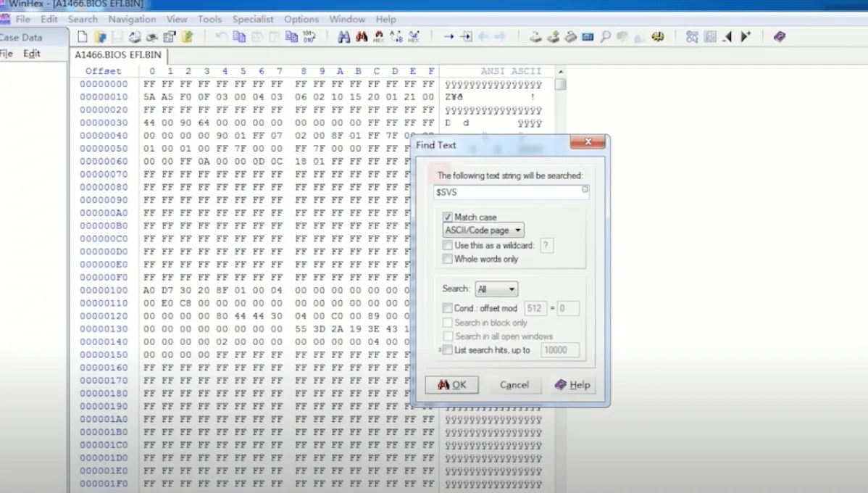The image size is (868, 493).
Task: Open the Tools menu
Action: [209, 20]
